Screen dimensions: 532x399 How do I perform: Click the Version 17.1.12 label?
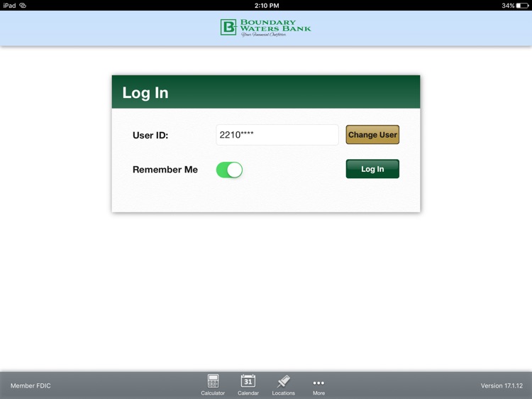click(x=501, y=386)
